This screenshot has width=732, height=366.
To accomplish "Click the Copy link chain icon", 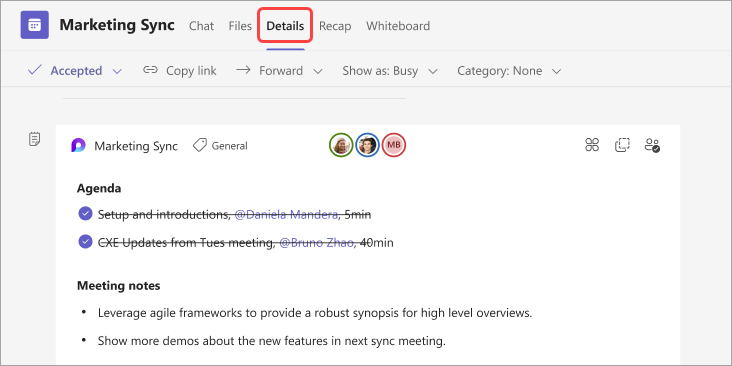I will tap(150, 70).
